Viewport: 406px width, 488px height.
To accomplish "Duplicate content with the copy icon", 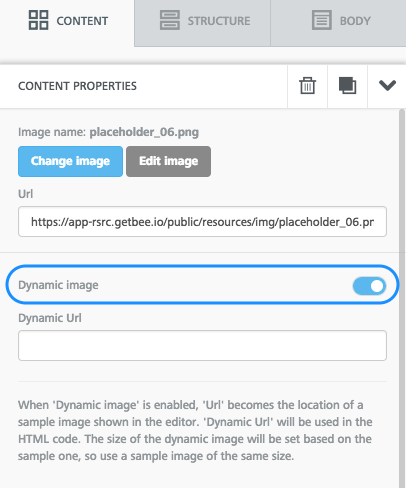I will (347, 86).
